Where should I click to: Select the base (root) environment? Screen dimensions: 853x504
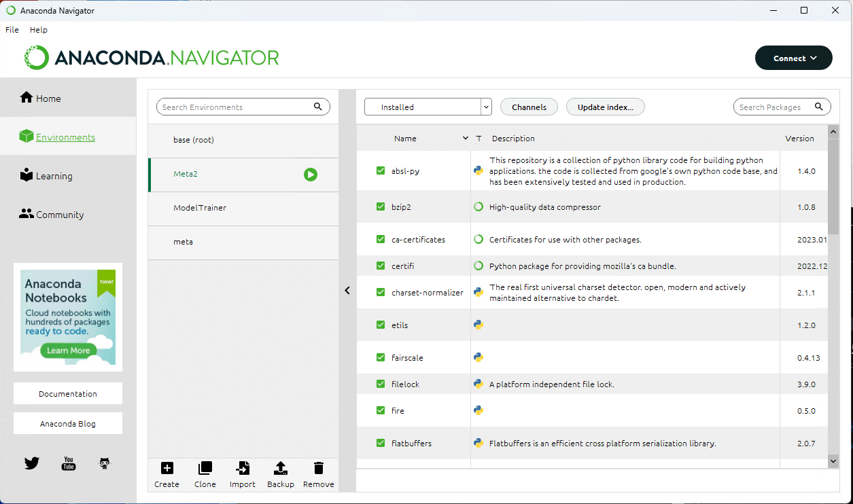click(x=243, y=141)
